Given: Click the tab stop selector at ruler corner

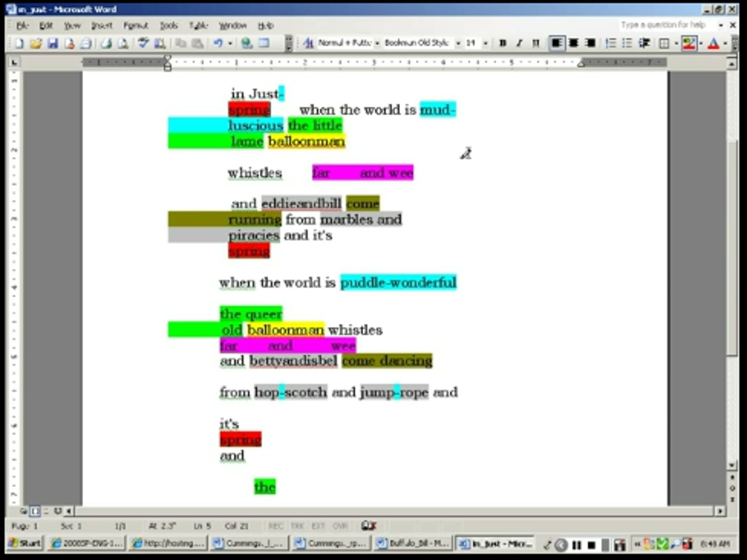Looking at the screenshot, I should pyautogui.click(x=14, y=62).
